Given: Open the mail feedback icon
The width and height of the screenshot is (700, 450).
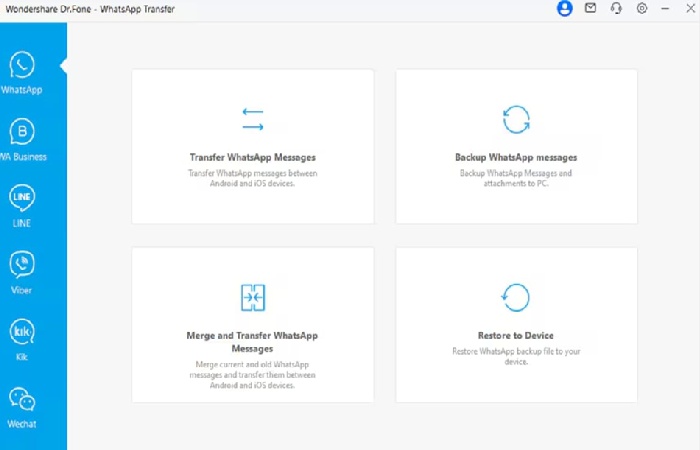Looking at the screenshot, I should (x=591, y=8).
